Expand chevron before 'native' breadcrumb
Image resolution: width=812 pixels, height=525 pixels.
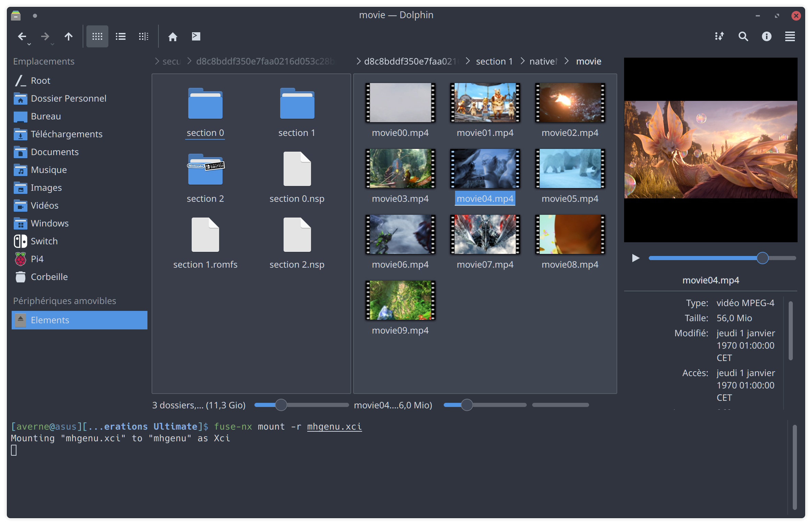[523, 61]
